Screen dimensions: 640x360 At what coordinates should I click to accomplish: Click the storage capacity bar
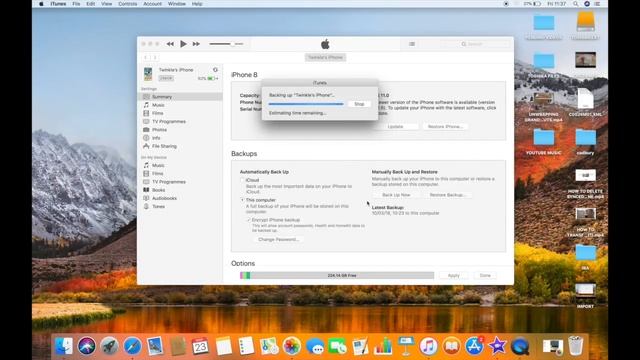(x=337, y=276)
